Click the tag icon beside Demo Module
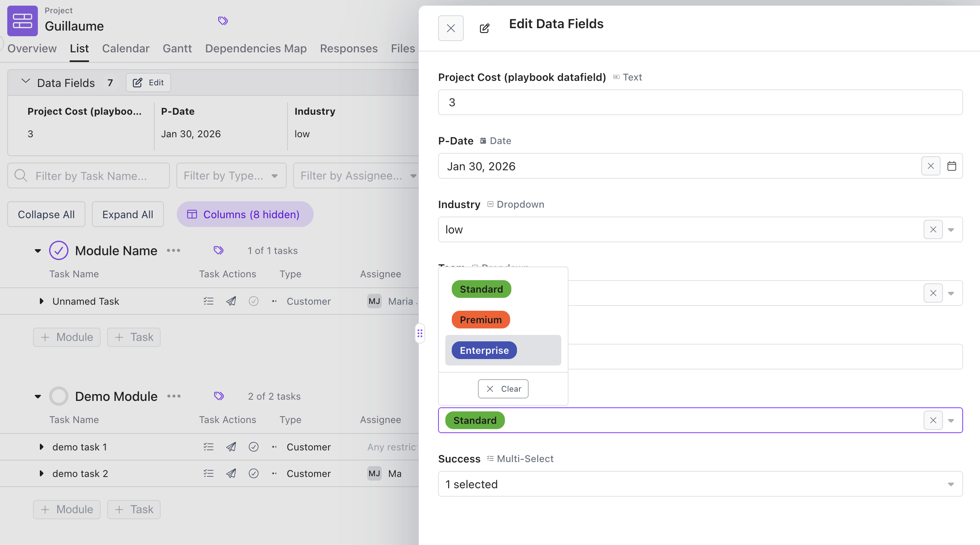980x545 pixels. [x=219, y=396]
